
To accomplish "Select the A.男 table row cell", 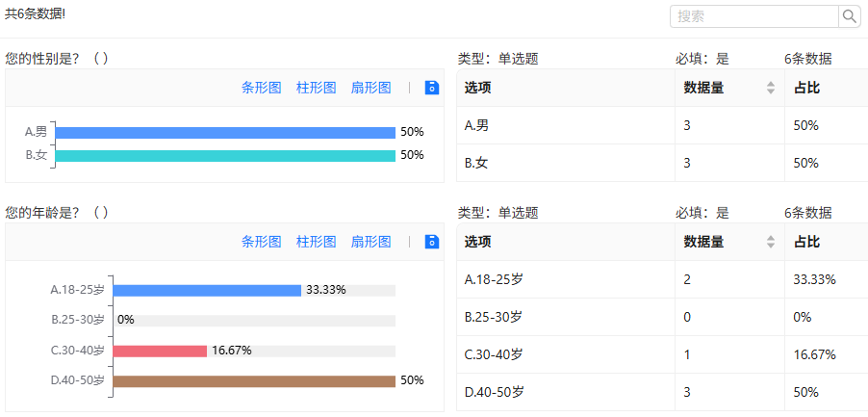I will click(x=566, y=126).
